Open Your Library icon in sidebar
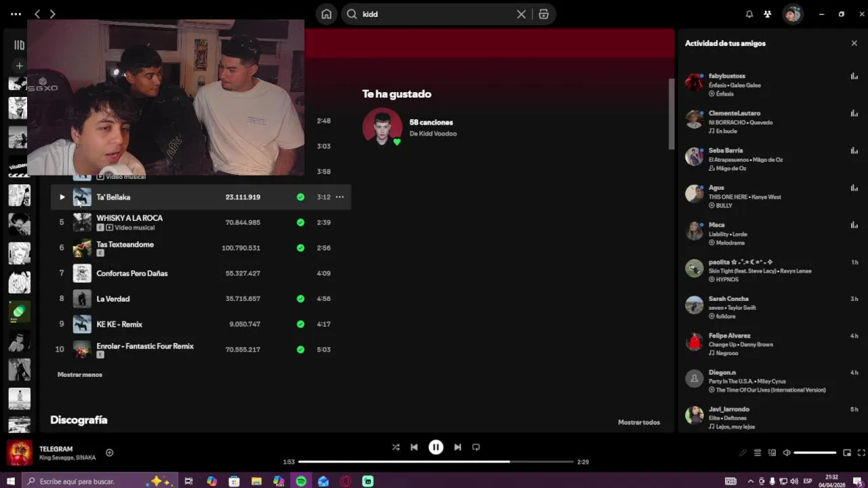Image resolution: width=868 pixels, height=488 pixels. [19, 45]
